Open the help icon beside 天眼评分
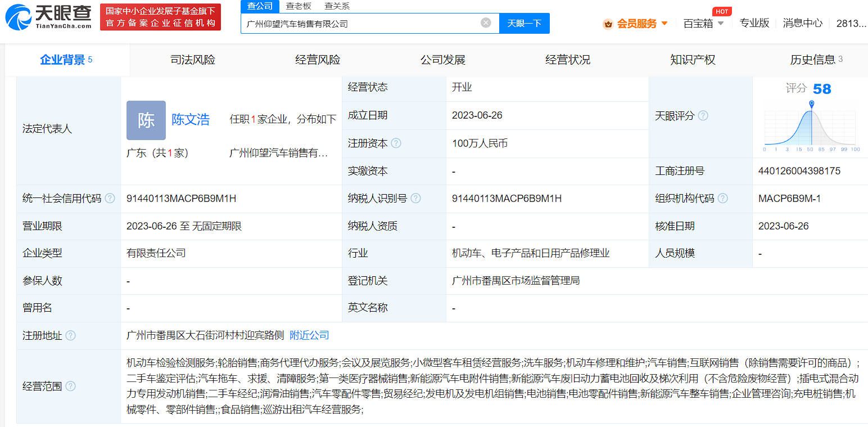Screen dimensions: 868x427 pyautogui.click(x=703, y=115)
